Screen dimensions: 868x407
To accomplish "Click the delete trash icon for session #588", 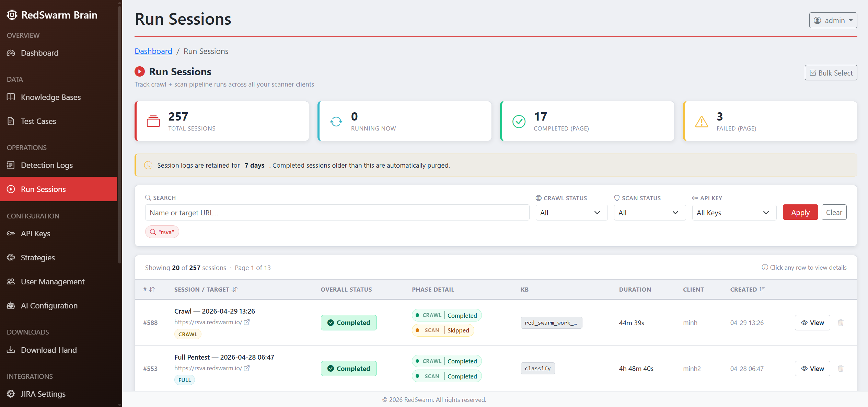I will point(841,323).
